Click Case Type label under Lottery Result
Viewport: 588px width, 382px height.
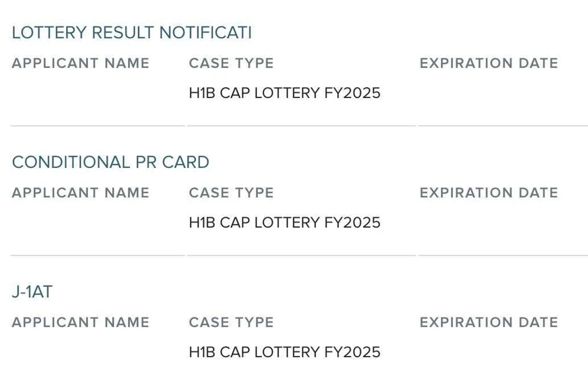pos(231,63)
